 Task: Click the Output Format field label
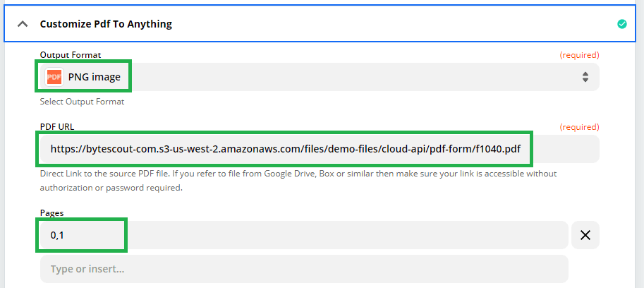(70, 54)
